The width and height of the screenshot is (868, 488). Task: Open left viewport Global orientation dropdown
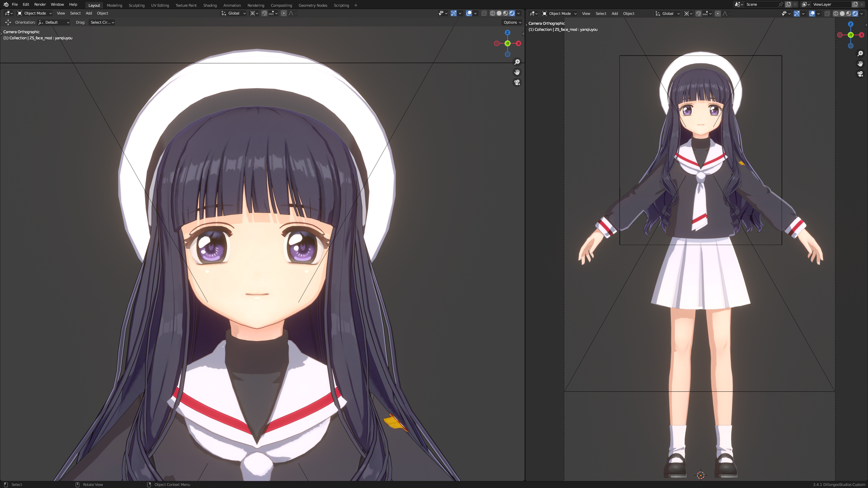(233, 13)
